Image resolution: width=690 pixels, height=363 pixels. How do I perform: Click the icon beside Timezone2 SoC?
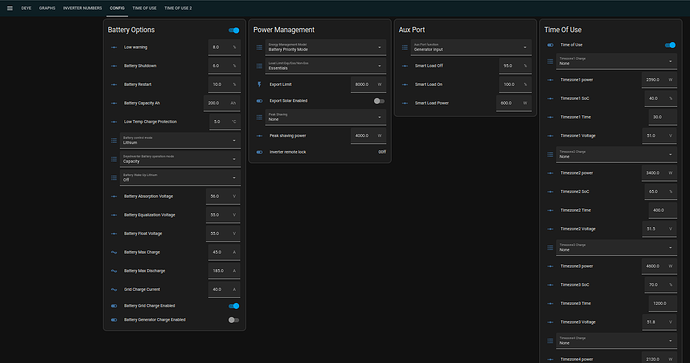(550, 192)
